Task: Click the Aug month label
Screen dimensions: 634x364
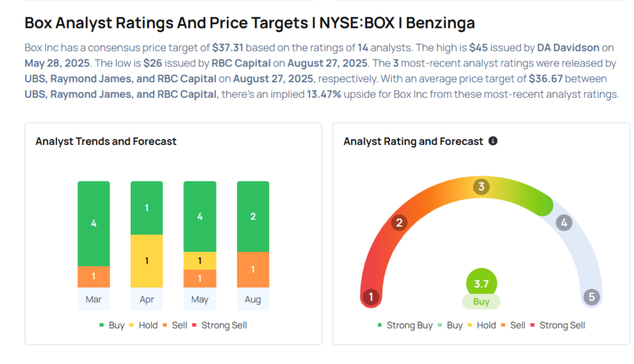Action: (x=253, y=300)
